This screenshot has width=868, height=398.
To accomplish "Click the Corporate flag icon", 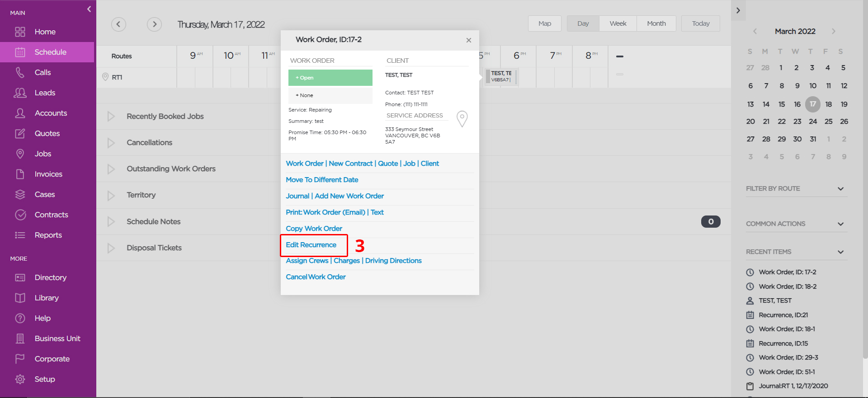I will coord(20,359).
